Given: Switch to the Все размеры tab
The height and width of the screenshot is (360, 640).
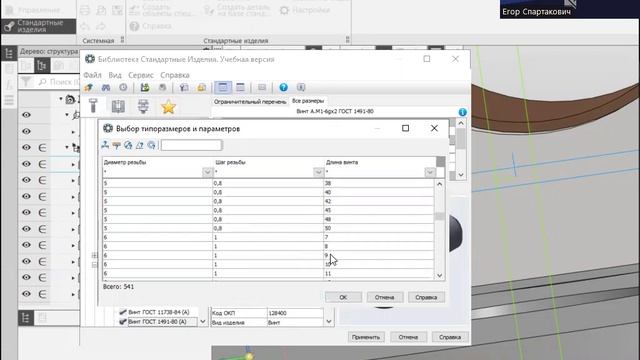Looking at the screenshot, I should [308, 101].
